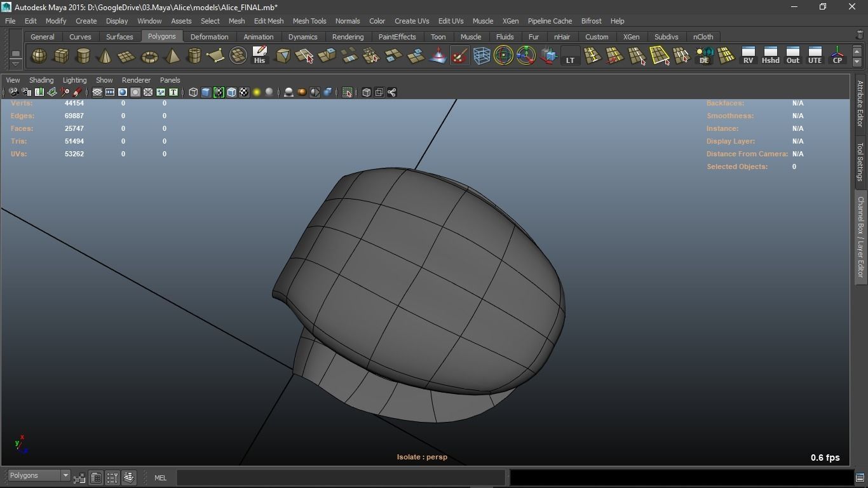The height and width of the screenshot is (488, 868).
Task: Open the Lighting panel menu
Action: click(x=74, y=80)
